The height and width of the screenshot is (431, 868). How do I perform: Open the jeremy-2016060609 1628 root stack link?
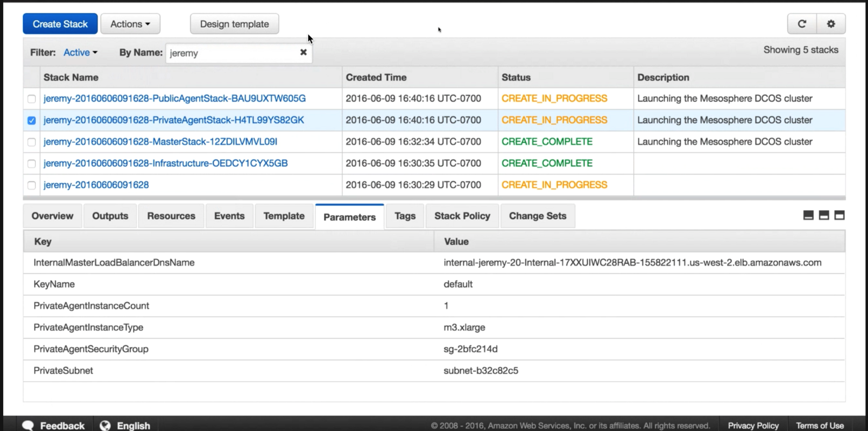pos(96,185)
